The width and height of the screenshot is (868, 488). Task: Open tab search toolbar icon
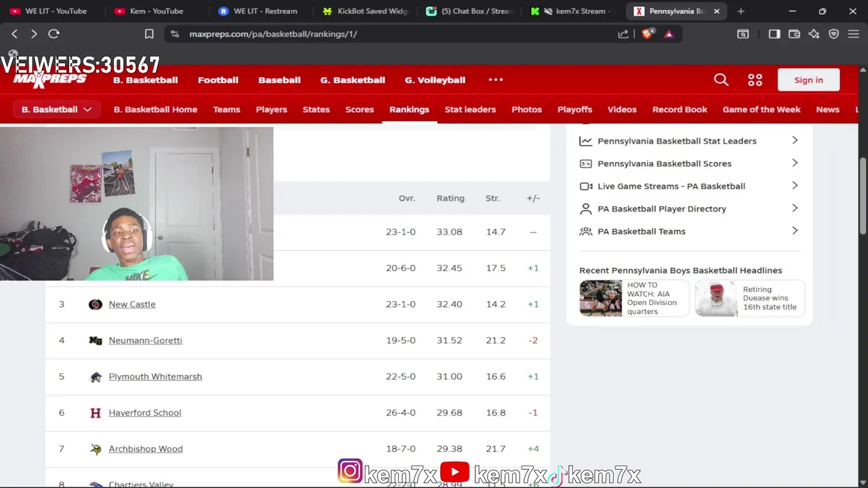pos(743,34)
